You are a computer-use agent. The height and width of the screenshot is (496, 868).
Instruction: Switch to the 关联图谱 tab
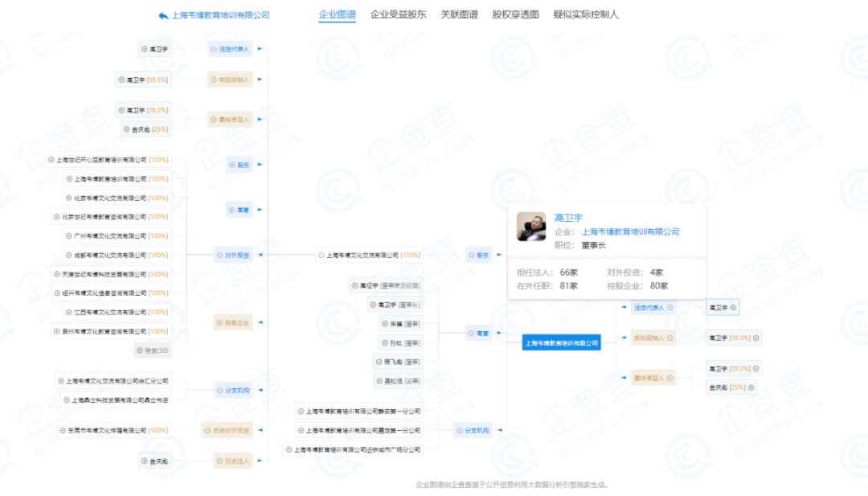click(x=459, y=14)
